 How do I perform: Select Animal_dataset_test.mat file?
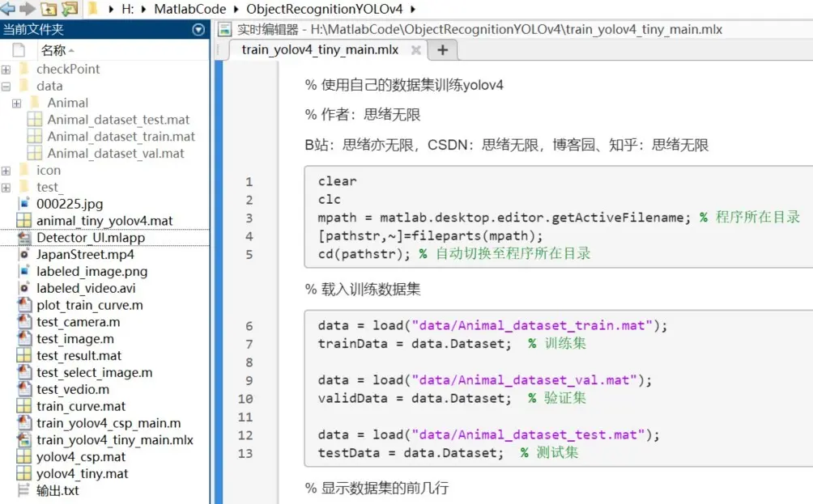tap(118, 120)
